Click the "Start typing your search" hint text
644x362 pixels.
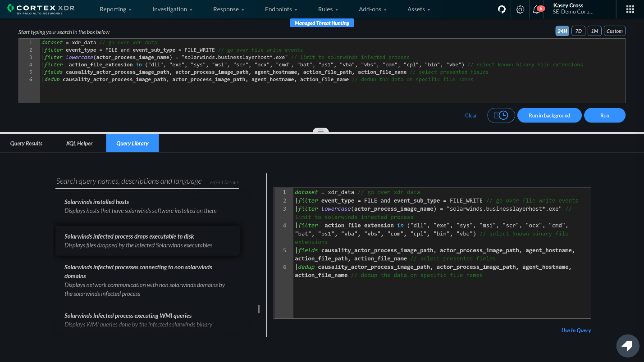point(64,32)
